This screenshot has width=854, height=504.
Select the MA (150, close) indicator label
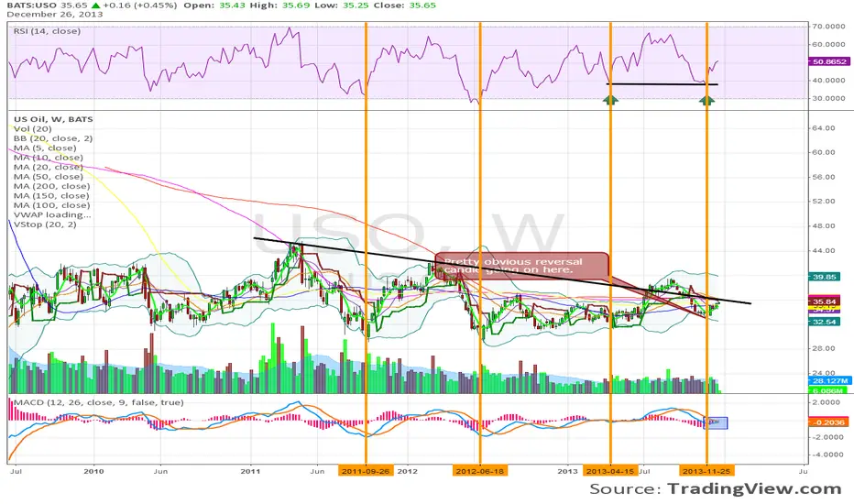click(x=51, y=195)
